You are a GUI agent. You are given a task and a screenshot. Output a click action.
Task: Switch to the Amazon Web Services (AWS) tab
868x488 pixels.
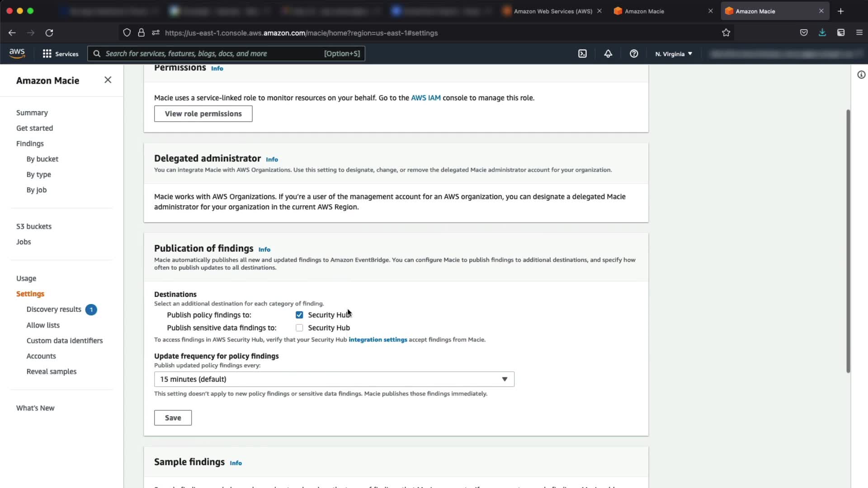pos(552,11)
